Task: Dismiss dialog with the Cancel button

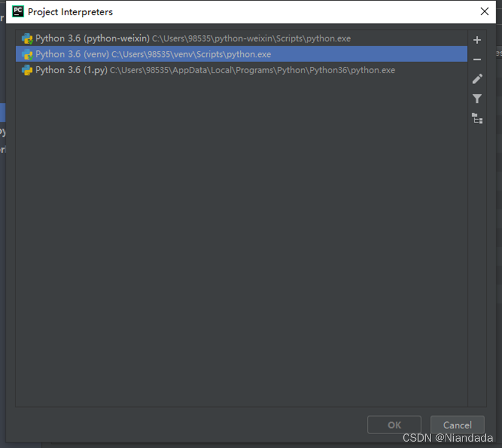Action: pos(457,425)
